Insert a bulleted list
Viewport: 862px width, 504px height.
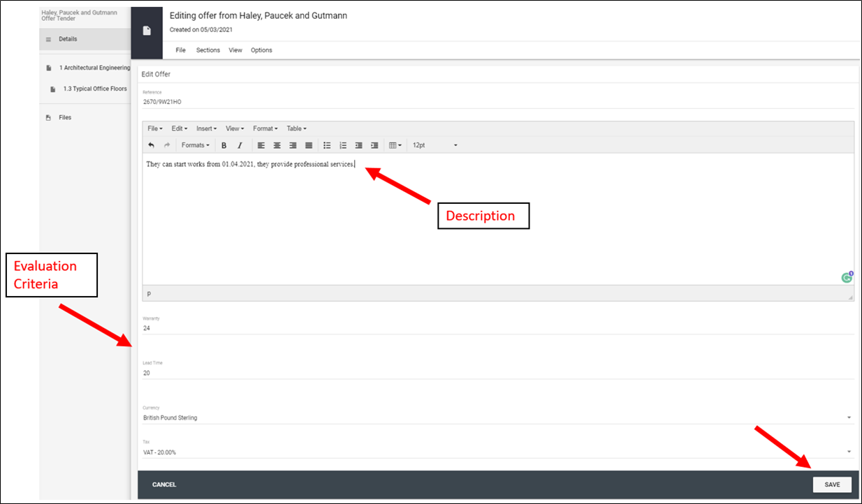click(x=327, y=145)
